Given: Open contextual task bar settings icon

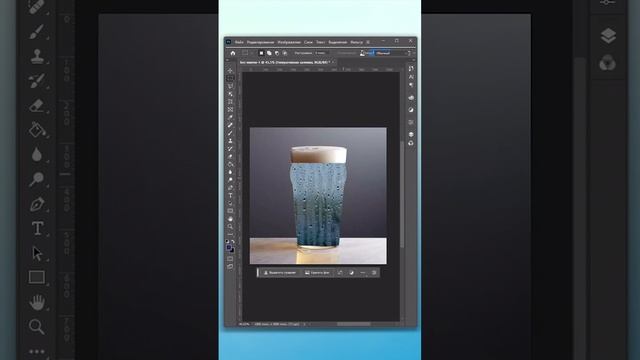Looking at the screenshot, I should [374, 273].
